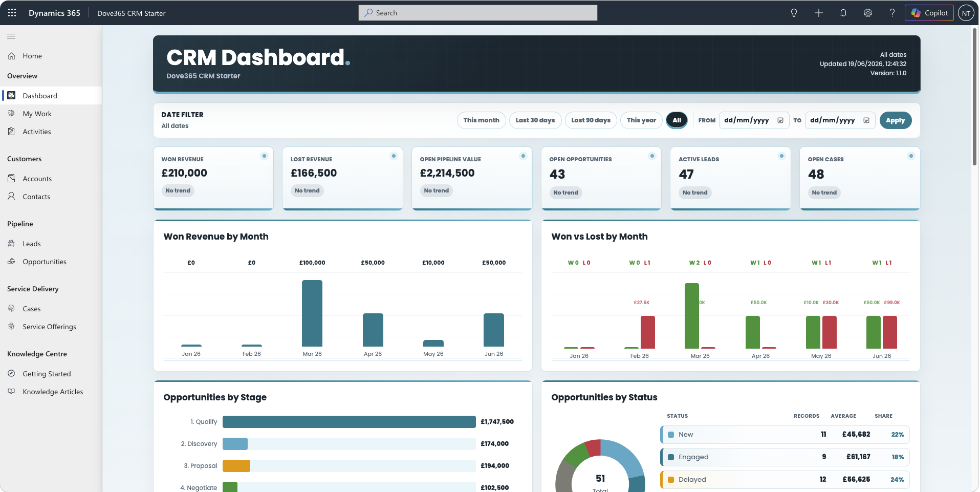Image resolution: width=980 pixels, height=492 pixels.
Task: Open the Copilot button
Action: click(x=929, y=13)
